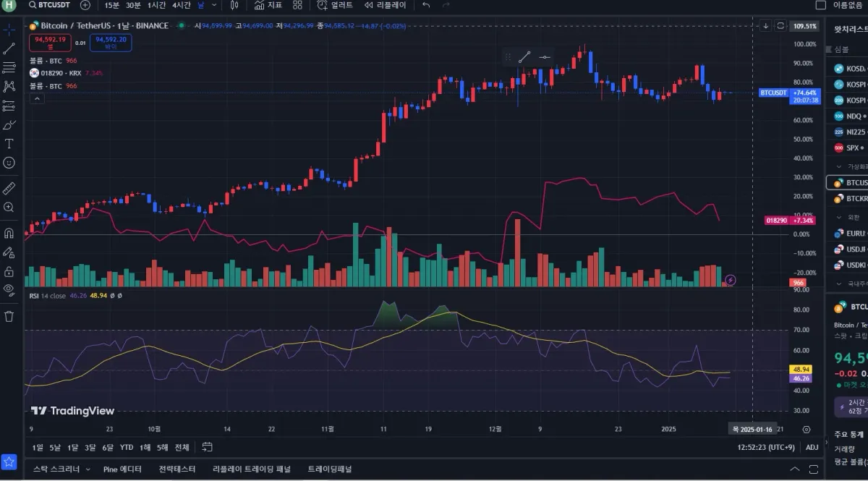Switch to the 4시간 interval
Image resolution: width=868 pixels, height=481 pixels.
tap(182, 5)
